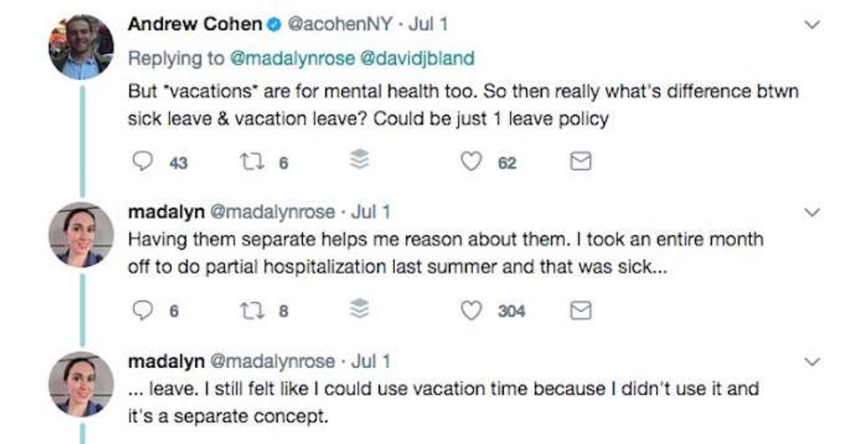Like madalyn's tweet with 304 likes
Screen dimensions: 868x444
point(474,311)
